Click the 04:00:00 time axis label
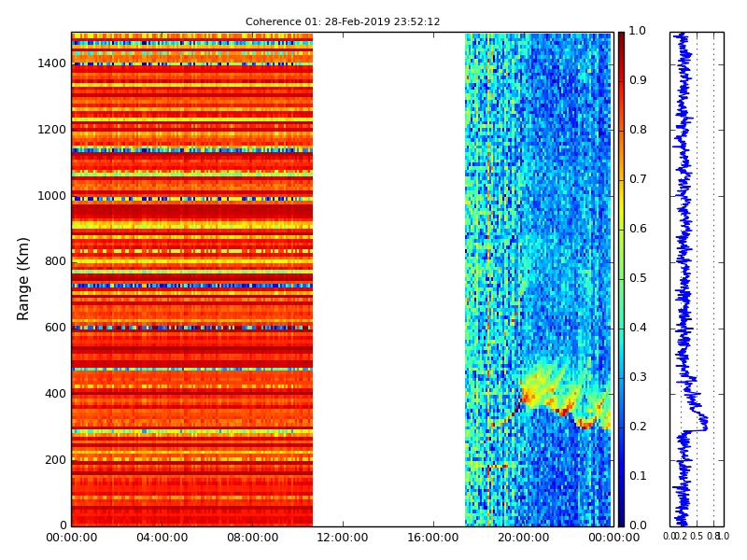The width and height of the screenshot is (747, 560). [162, 538]
